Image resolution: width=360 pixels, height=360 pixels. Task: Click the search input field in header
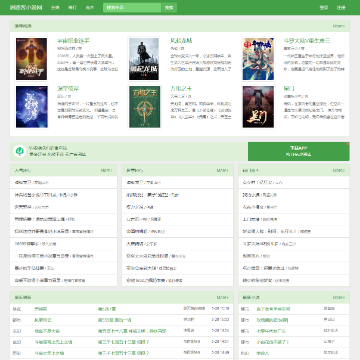132,7
